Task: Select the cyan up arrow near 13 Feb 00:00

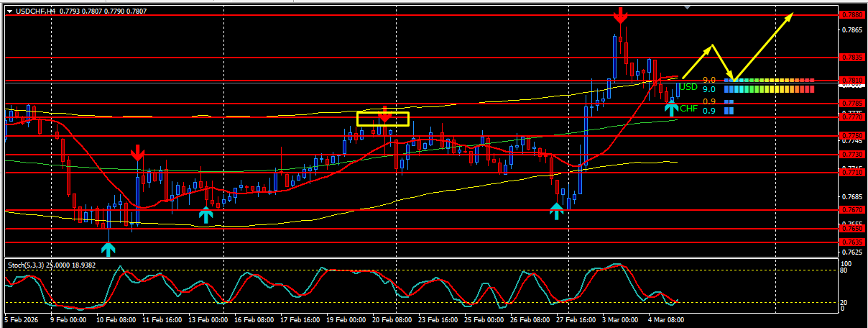Action: (206, 214)
